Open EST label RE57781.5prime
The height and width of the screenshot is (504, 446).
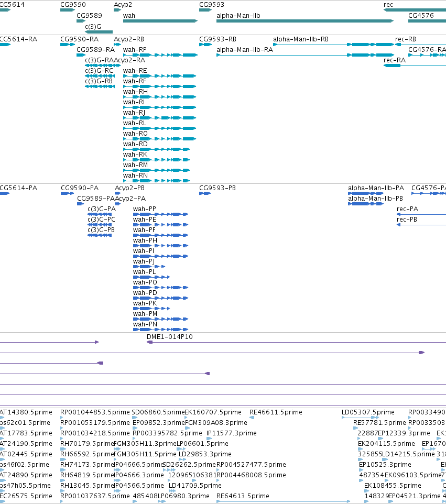click(x=379, y=423)
